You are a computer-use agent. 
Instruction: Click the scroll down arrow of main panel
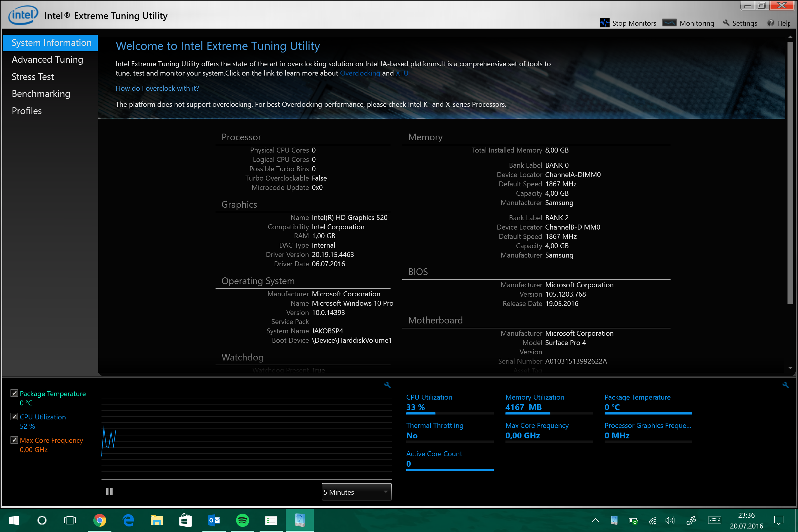[x=790, y=368]
